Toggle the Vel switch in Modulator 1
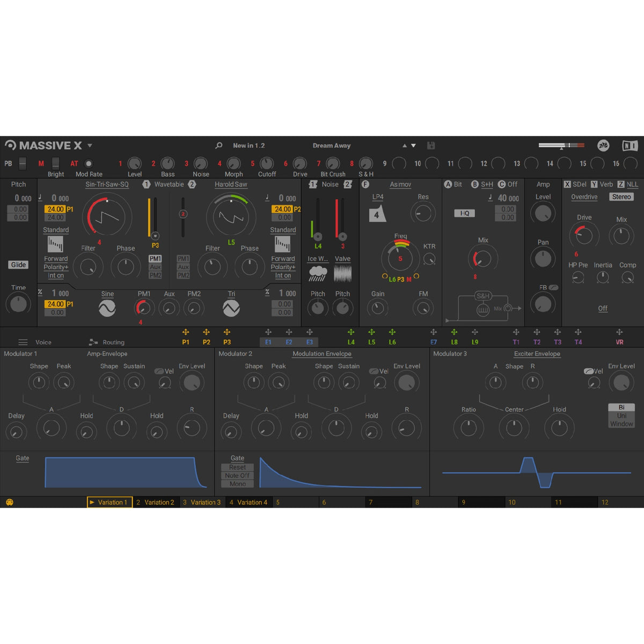Screen dimensions: 644x644 (159, 371)
